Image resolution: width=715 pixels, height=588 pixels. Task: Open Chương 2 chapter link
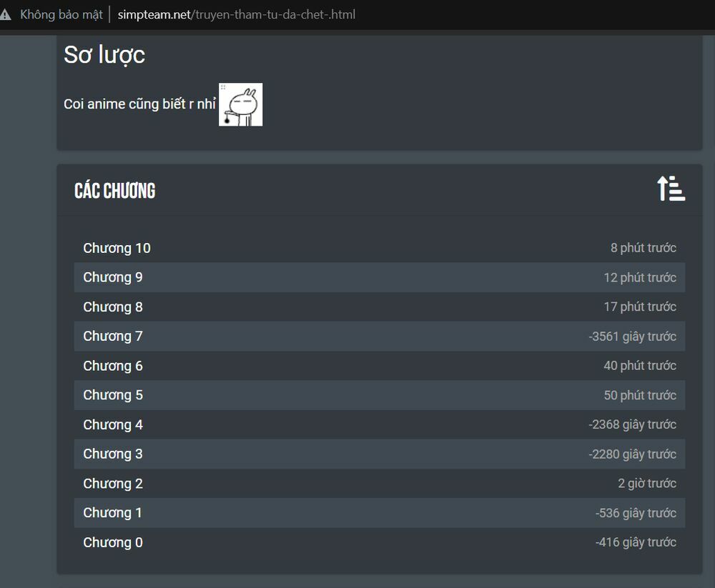pyautogui.click(x=113, y=484)
